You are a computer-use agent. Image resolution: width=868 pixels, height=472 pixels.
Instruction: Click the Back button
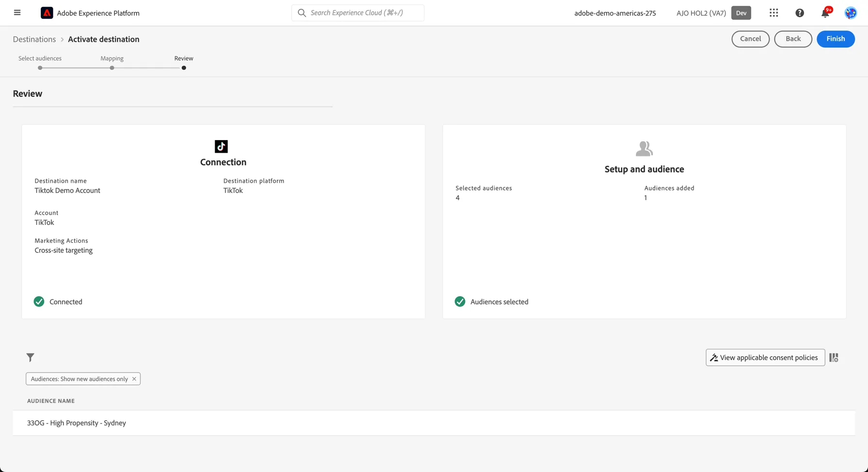coord(793,39)
